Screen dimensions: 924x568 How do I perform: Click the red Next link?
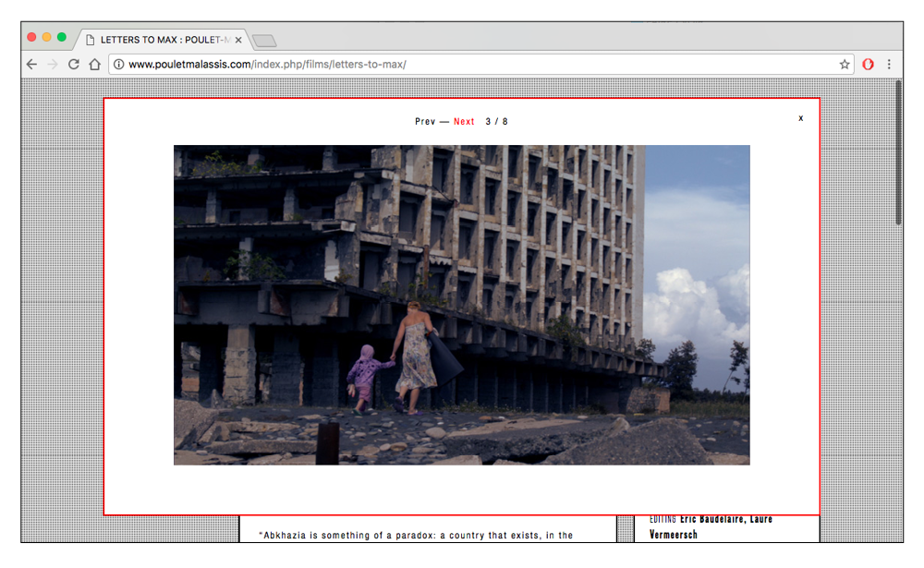click(x=464, y=121)
